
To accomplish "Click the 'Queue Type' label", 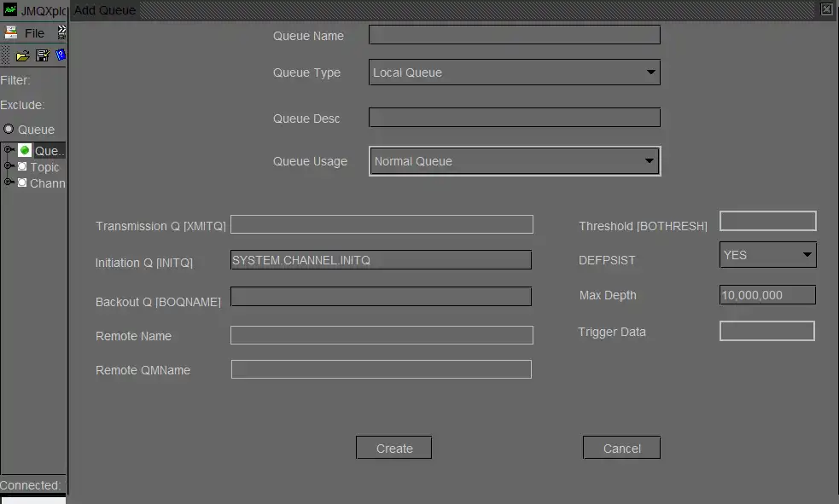I will click(306, 72).
